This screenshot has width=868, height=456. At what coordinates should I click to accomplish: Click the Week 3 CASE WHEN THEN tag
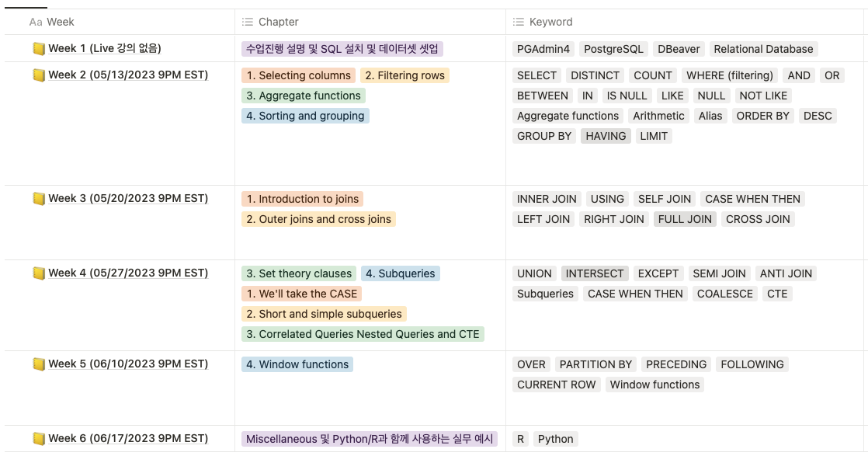coord(752,199)
